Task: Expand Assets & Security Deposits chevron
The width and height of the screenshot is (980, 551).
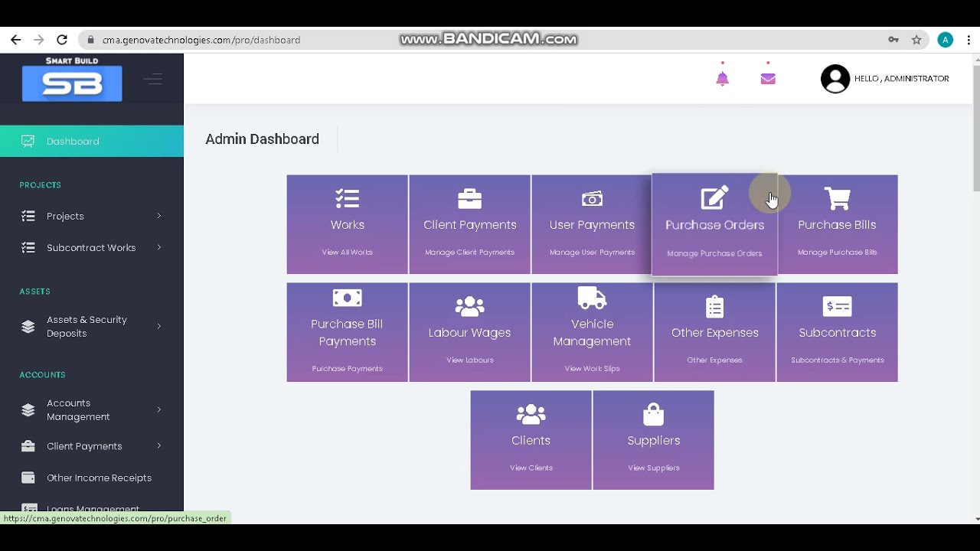Action: (159, 327)
